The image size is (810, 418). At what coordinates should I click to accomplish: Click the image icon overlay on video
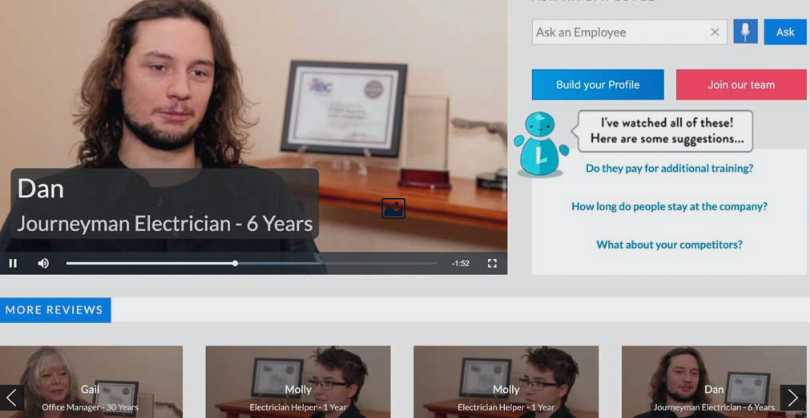(393, 208)
